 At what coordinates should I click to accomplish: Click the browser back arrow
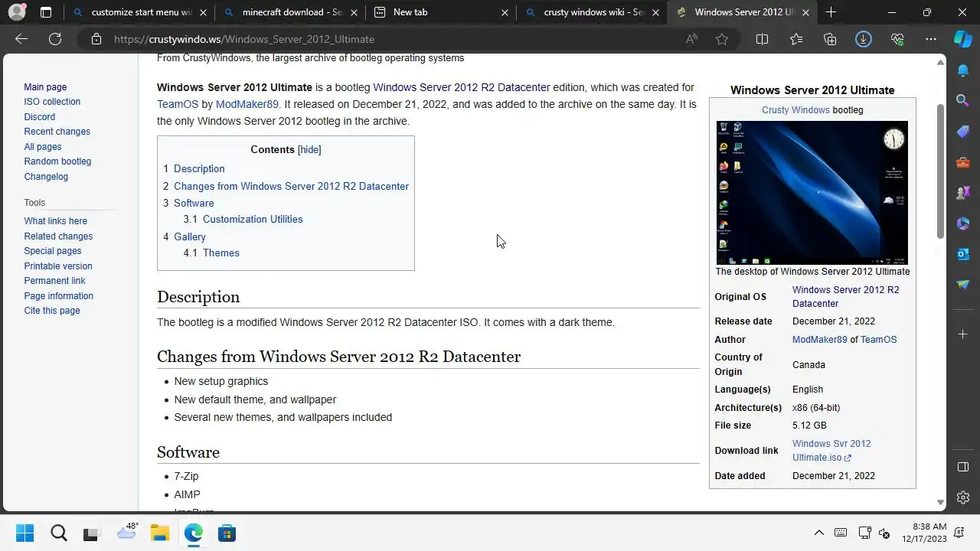21,39
